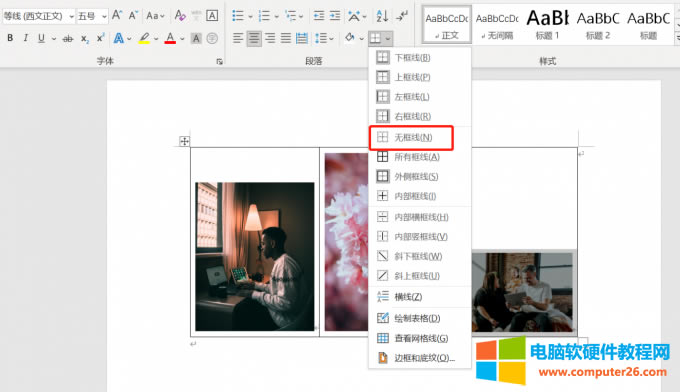
Task: Toggle strikethrough formatting
Action: pos(68,39)
